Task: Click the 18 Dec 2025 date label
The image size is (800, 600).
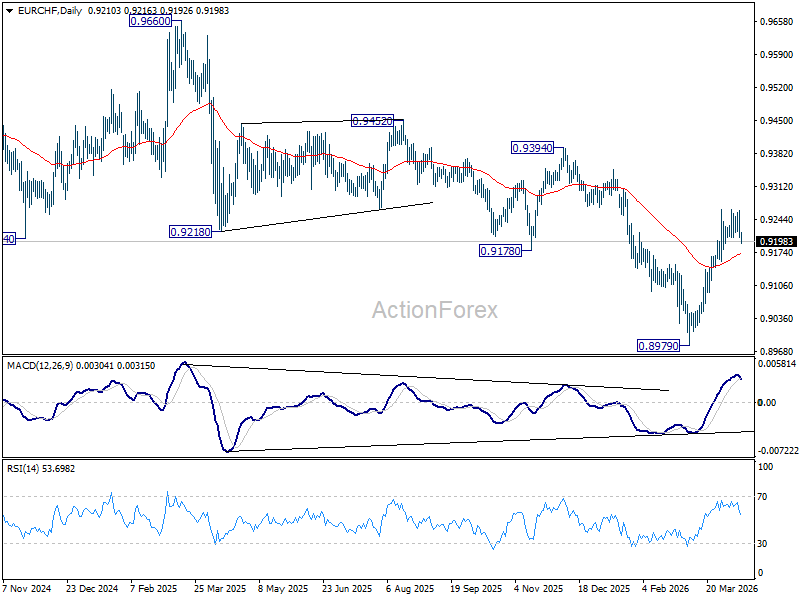Action: 604,589
